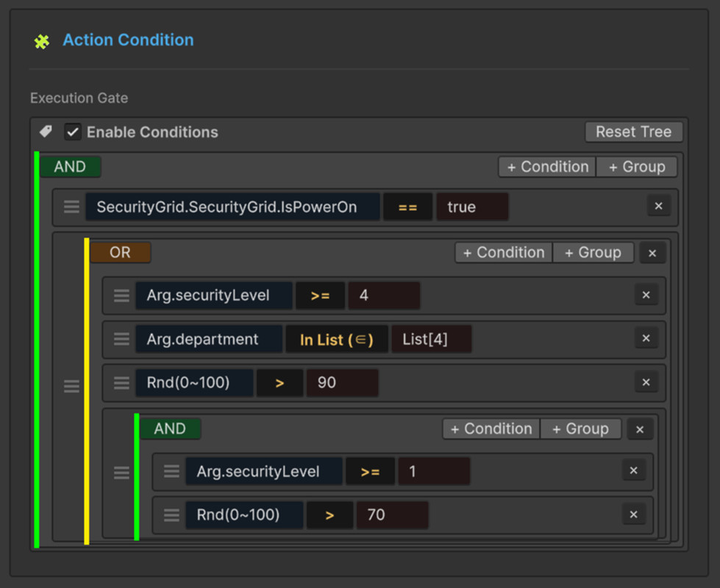Screen dimensions: 720x588
Task: Click the tag icon next to Enable Conditions
Action: coord(44,131)
